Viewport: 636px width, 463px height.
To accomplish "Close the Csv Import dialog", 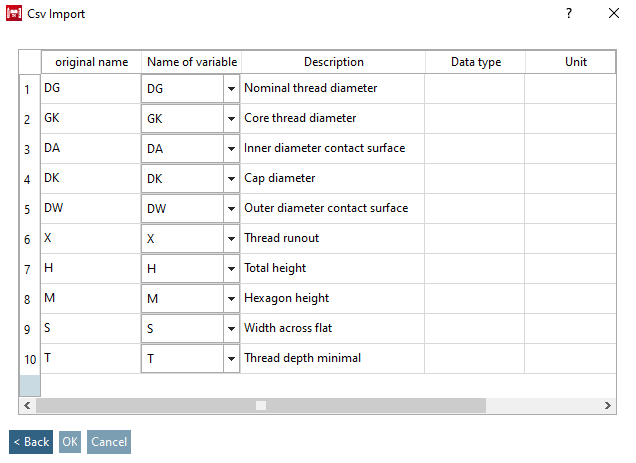I will (x=613, y=14).
